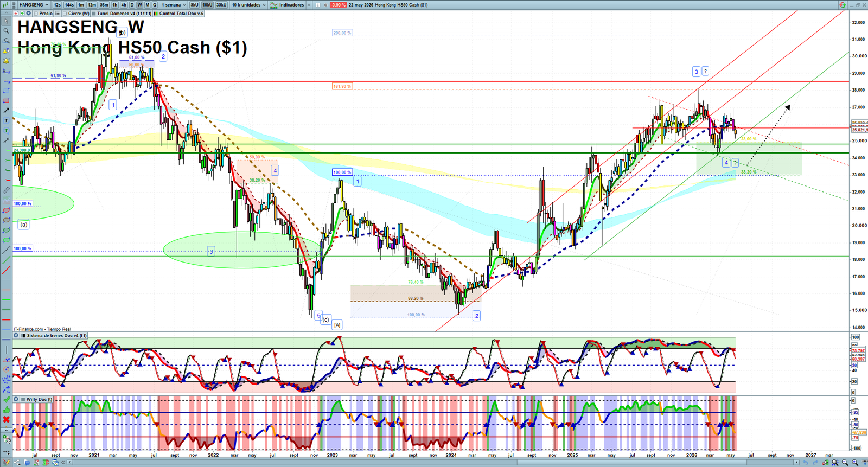Click the horizontal scrollbar left arrow
The image size is (868, 467).
[69, 462]
